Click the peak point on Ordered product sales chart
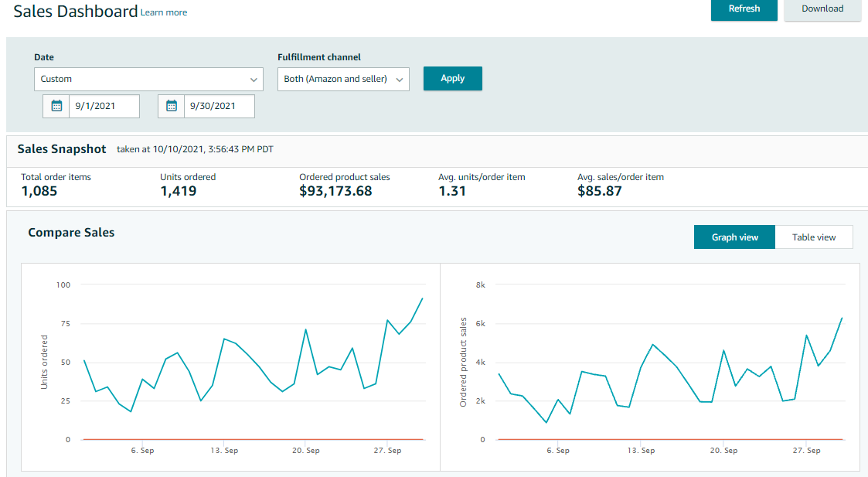The image size is (868, 477). pos(842,318)
